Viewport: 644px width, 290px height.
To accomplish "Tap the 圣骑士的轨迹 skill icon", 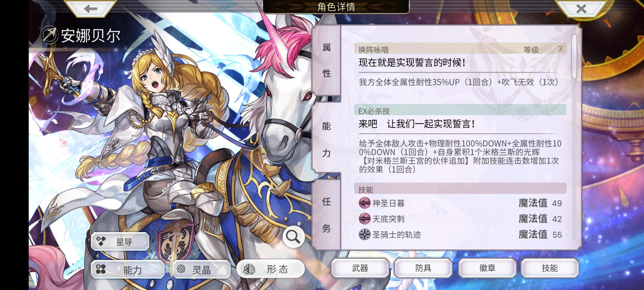I will (365, 235).
